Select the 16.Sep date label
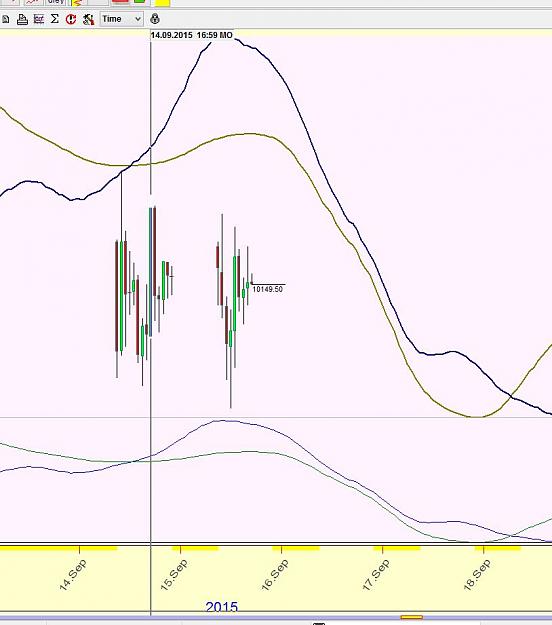 (x=275, y=575)
